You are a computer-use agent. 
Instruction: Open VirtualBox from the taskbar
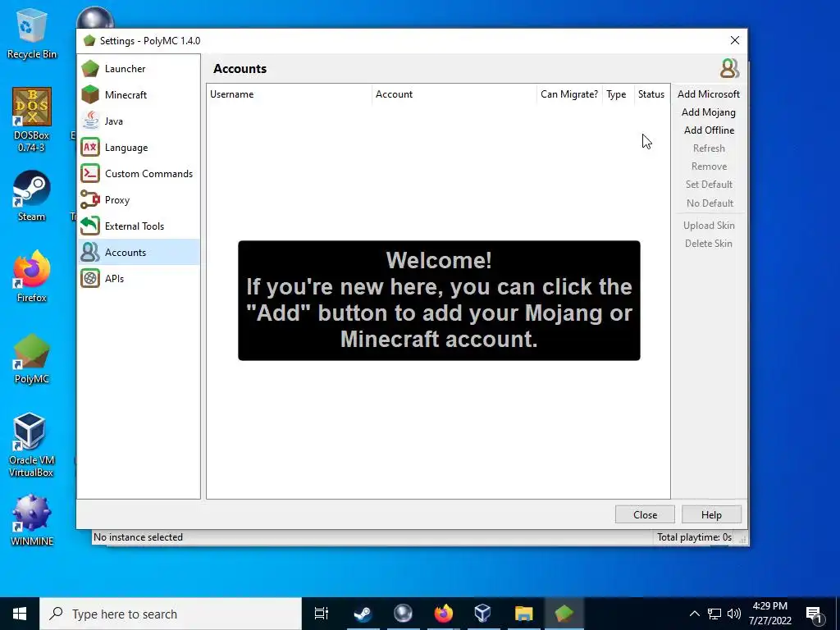point(482,614)
